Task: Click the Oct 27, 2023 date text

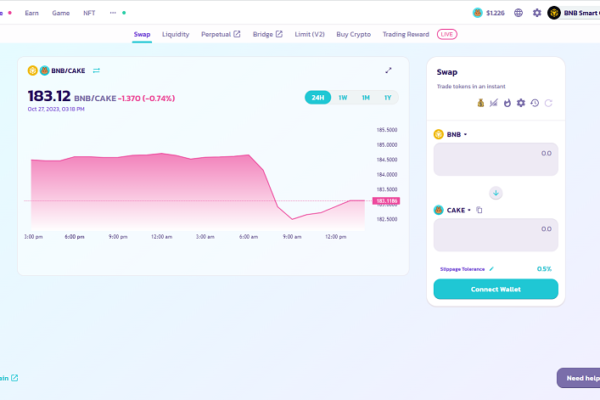Action: tap(56, 109)
